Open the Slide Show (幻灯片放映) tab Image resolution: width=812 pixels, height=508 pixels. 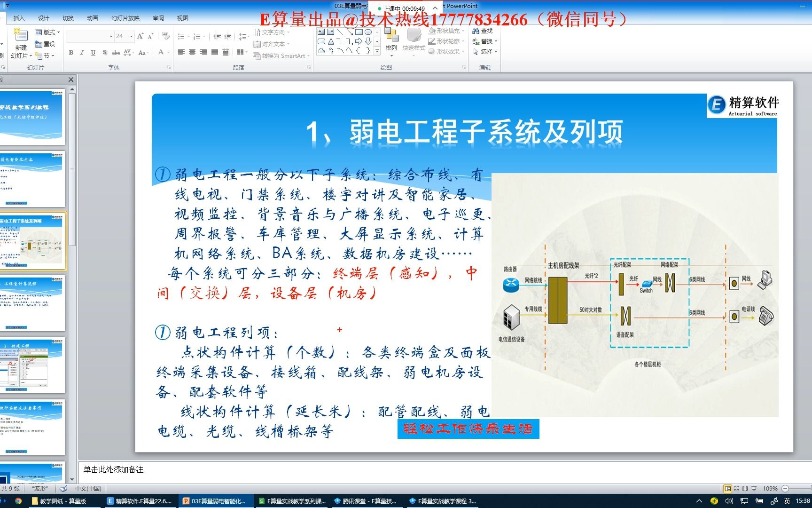point(125,18)
